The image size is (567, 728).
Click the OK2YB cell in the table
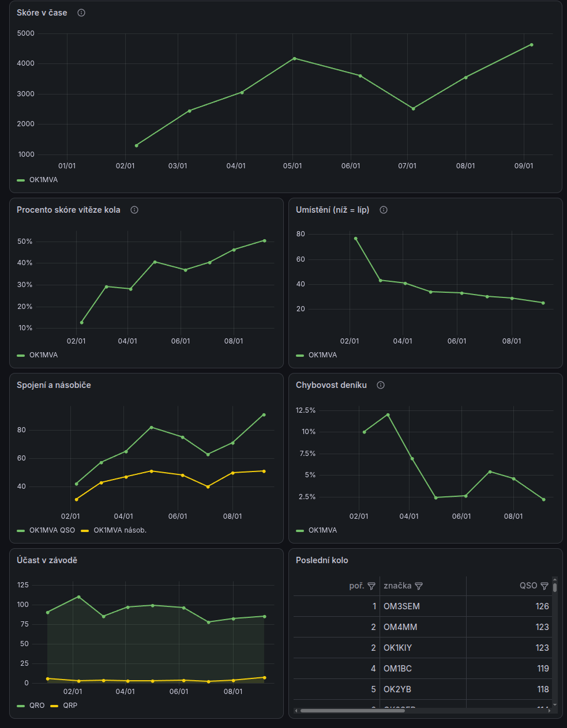point(423,689)
